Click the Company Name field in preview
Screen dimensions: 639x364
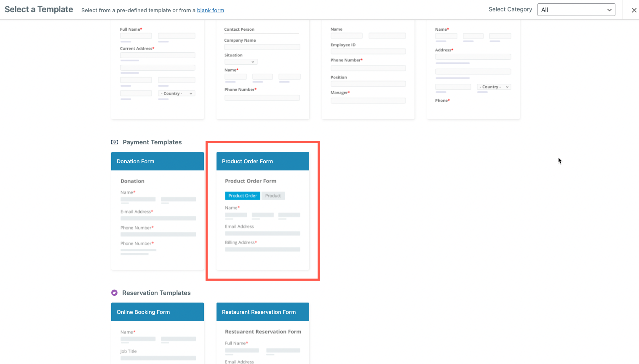tap(262, 47)
